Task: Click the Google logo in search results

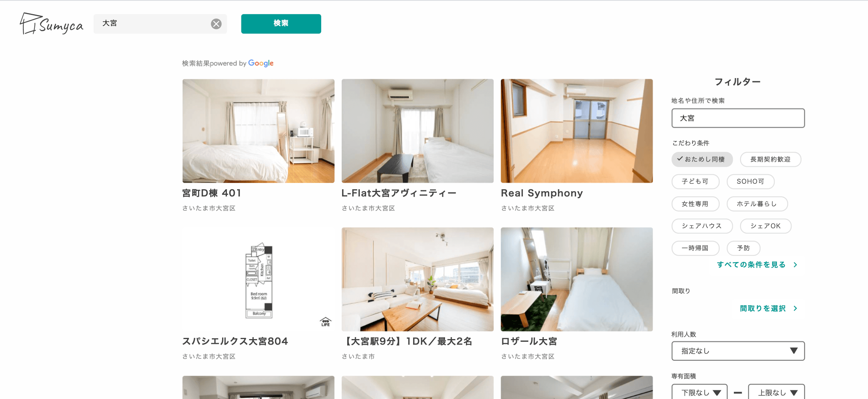Action: click(x=260, y=63)
